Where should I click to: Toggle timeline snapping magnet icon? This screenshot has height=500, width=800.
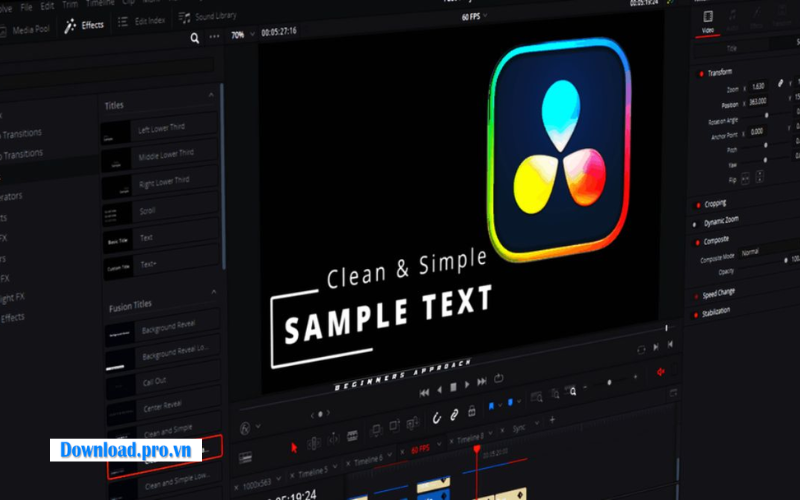436,418
